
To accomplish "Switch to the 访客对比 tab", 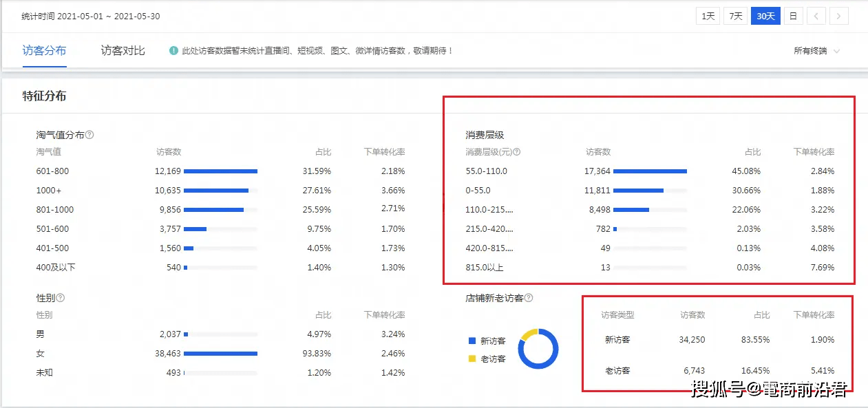I will tap(122, 50).
